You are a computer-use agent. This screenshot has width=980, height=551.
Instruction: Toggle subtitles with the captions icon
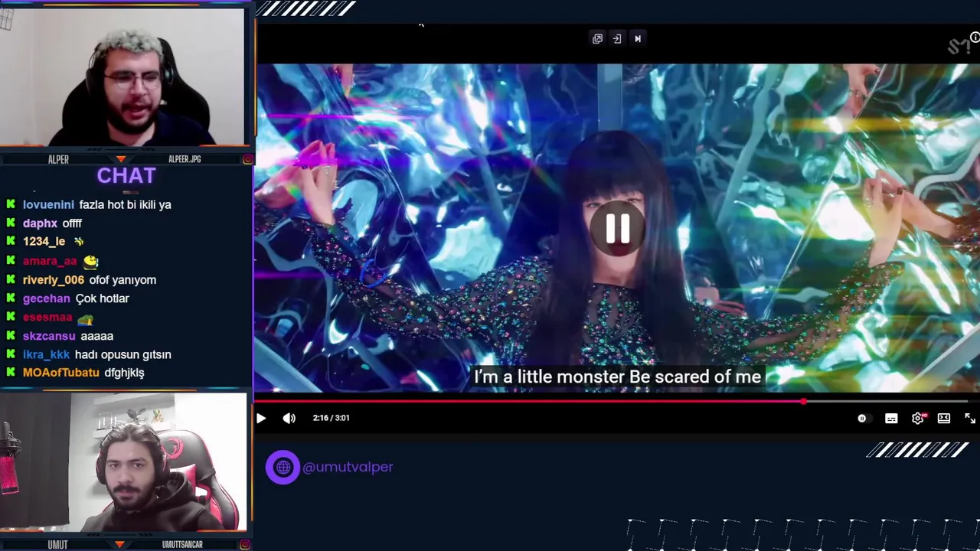coord(891,419)
